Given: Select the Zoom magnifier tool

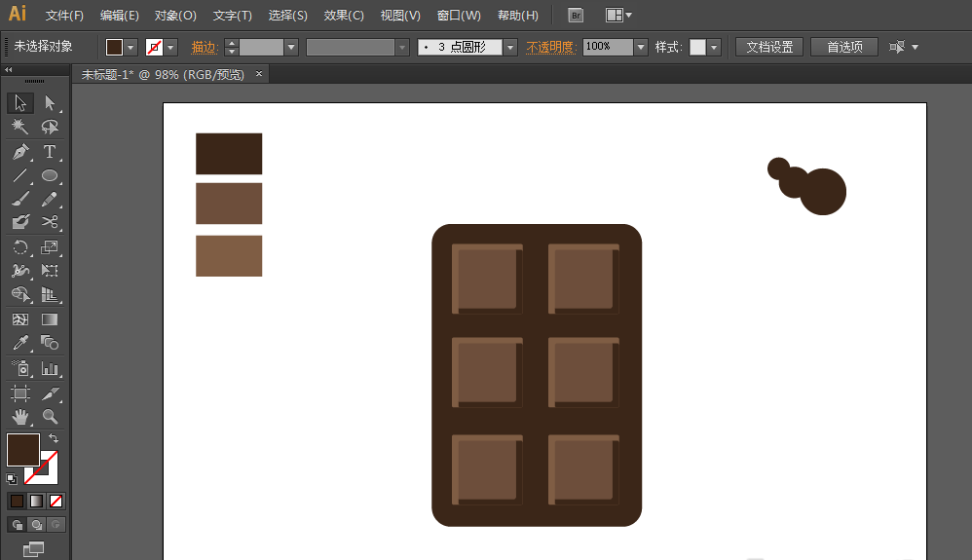Looking at the screenshot, I should [50, 417].
